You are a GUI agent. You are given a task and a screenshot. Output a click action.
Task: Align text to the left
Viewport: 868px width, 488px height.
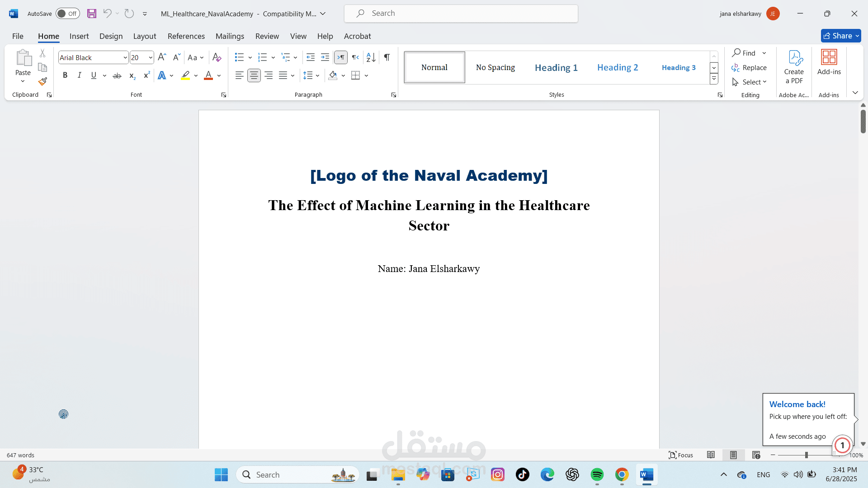(240, 75)
